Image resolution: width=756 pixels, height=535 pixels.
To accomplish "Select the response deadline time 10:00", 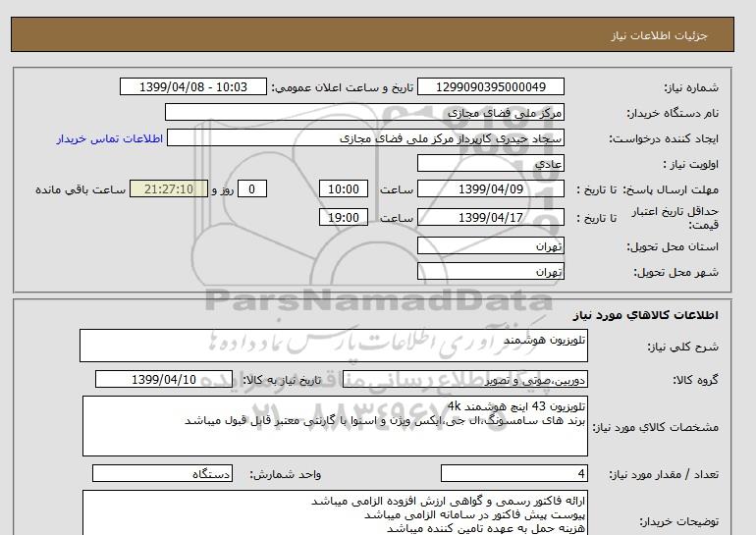I will click(344, 188).
